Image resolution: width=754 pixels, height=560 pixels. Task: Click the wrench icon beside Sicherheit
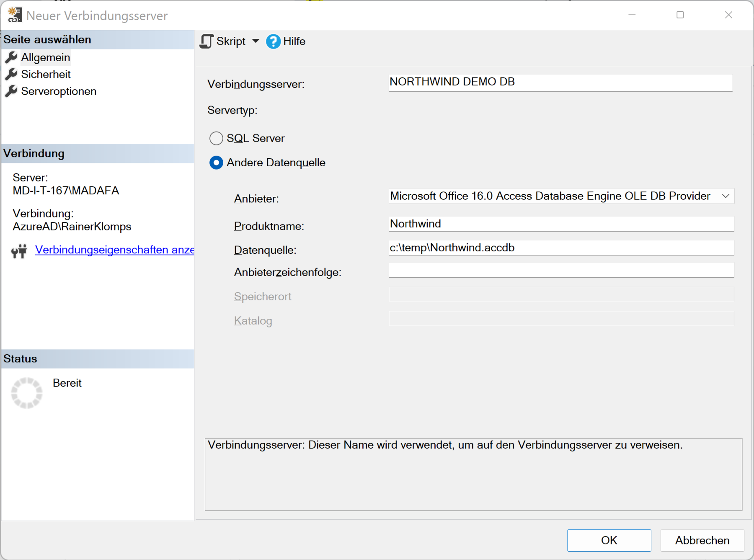click(11, 74)
